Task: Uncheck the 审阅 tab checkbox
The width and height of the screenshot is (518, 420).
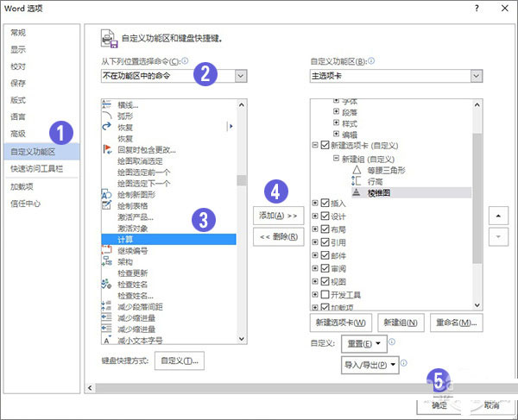Action: click(x=325, y=268)
